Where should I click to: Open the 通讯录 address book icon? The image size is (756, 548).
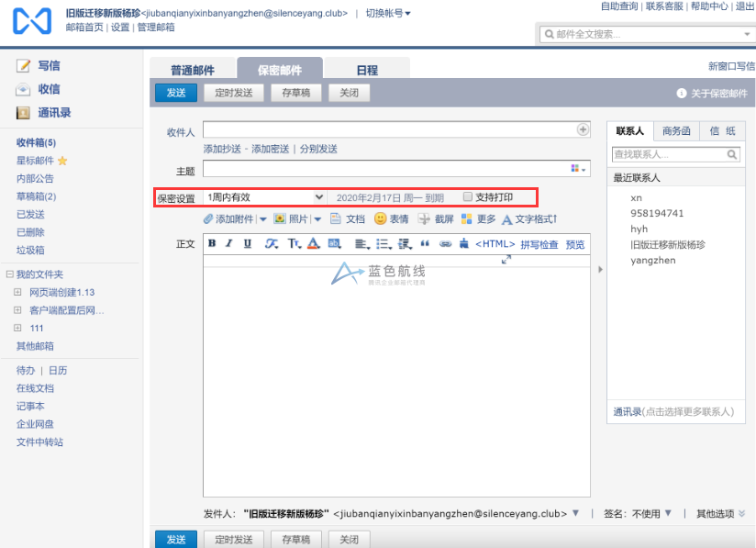(23, 113)
